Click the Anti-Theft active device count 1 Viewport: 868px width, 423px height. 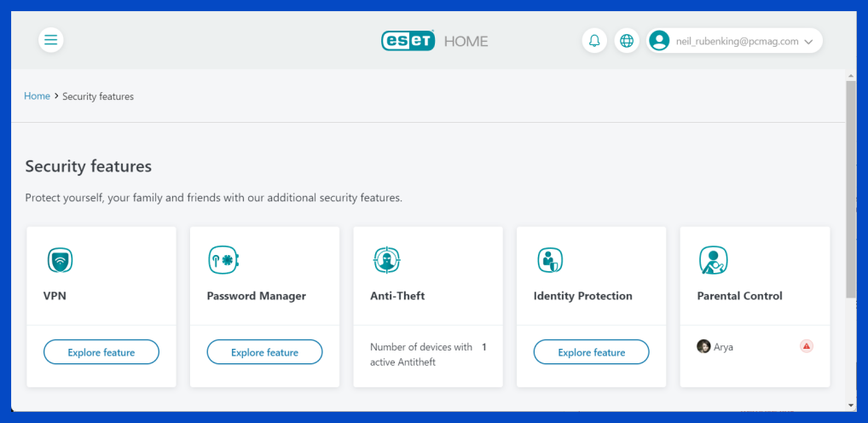pos(483,347)
